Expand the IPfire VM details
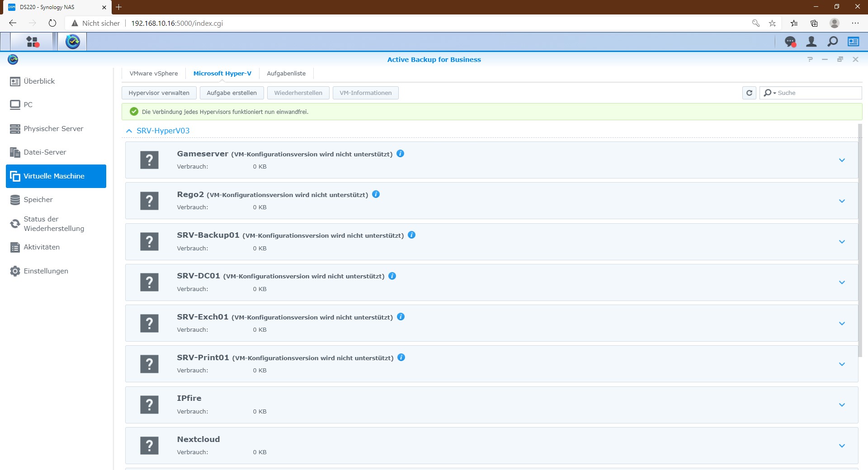This screenshot has height=470, width=868. 842,405
